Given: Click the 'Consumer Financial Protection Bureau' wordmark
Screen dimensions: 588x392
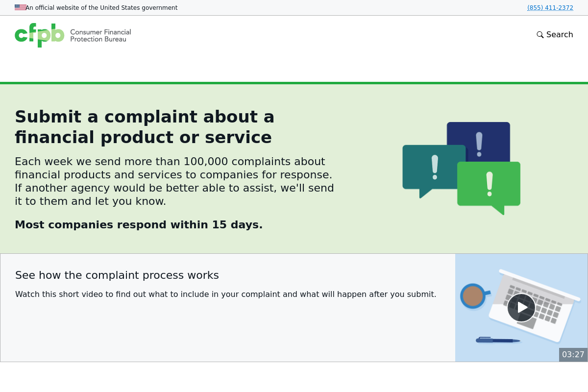Looking at the screenshot, I should tap(100, 35).
